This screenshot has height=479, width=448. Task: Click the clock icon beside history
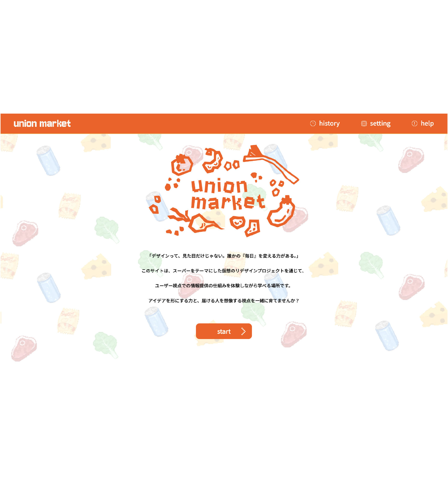(x=313, y=123)
